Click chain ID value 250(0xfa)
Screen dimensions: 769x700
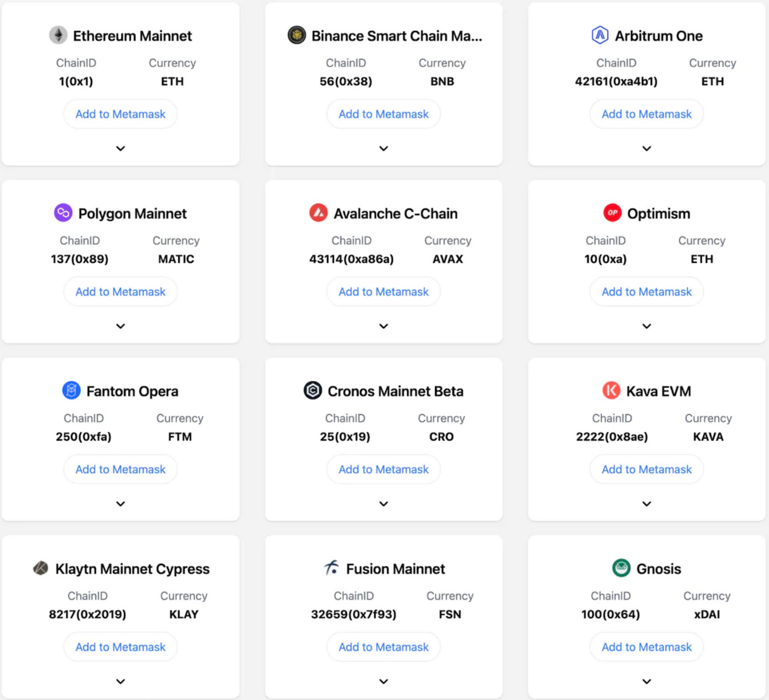[83, 437]
